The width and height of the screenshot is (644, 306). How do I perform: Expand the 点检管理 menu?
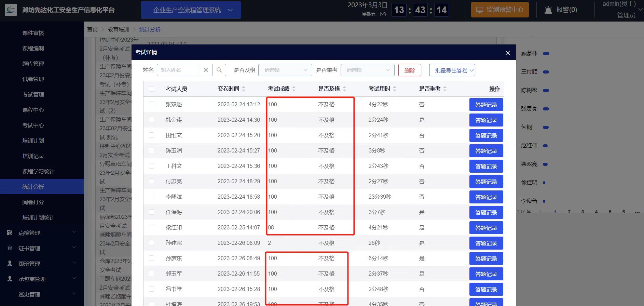click(74, 232)
